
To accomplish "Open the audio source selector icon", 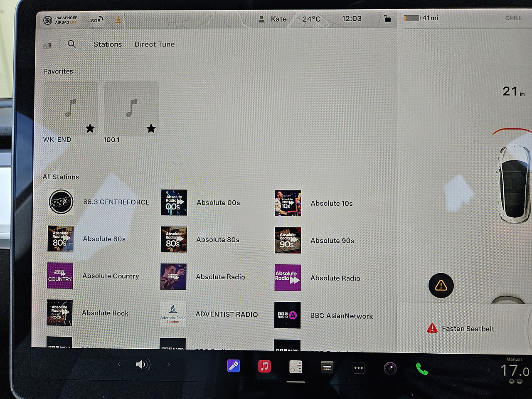I will point(47,44).
